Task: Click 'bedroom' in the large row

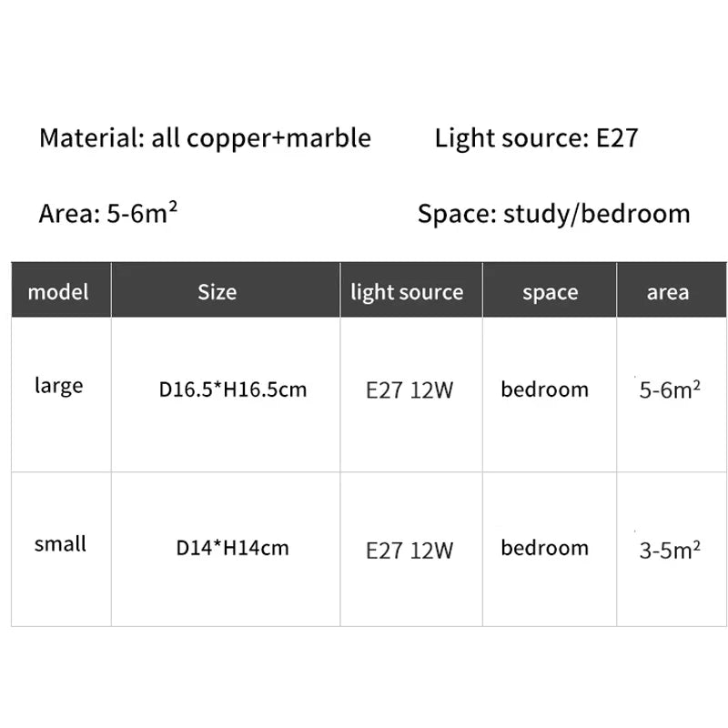Action: (544, 389)
